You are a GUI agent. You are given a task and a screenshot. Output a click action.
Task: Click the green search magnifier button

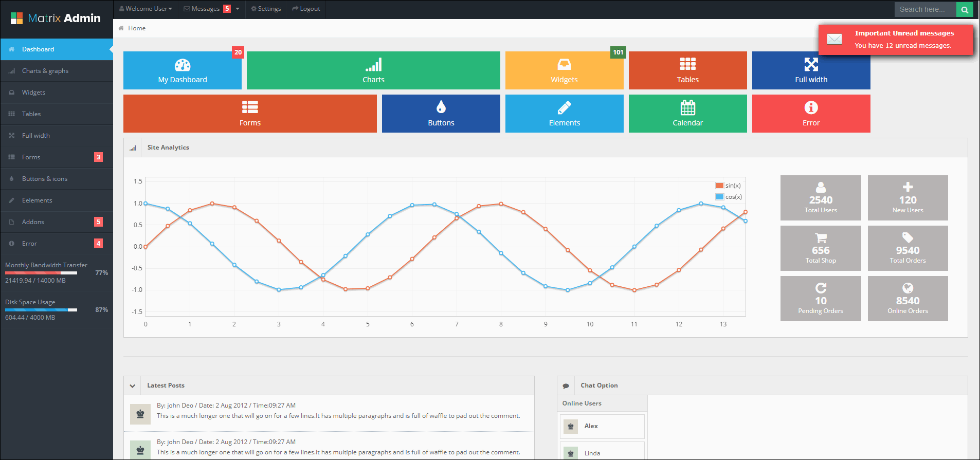[965, 9]
